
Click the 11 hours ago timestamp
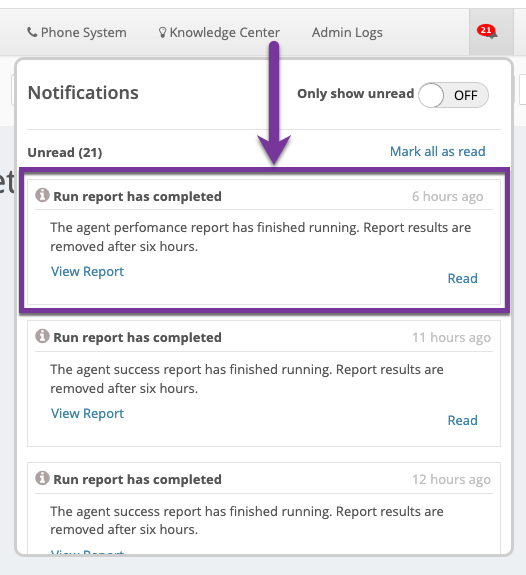pos(451,337)
